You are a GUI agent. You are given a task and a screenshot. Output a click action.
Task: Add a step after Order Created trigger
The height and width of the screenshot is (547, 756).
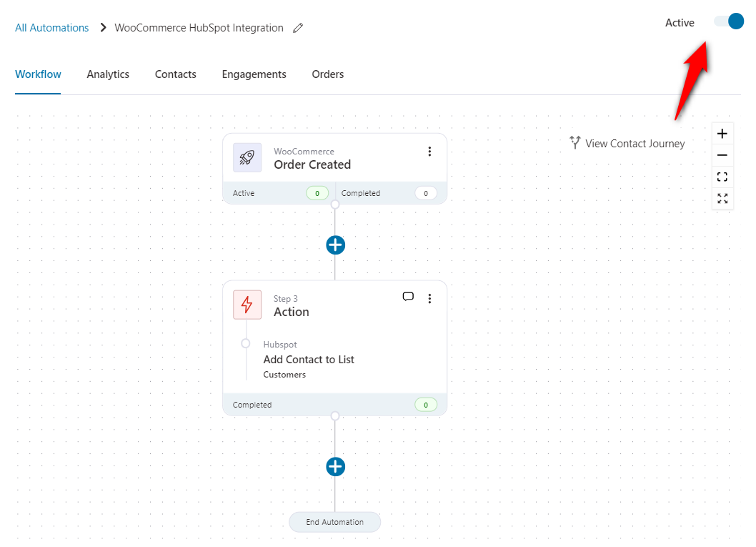tap(335, 245)
